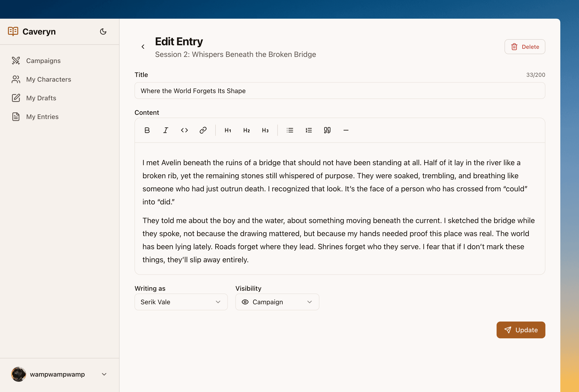This screenshot has height=392, width=579.
Task: Open the My Drafts section
Action: [41, 98]
